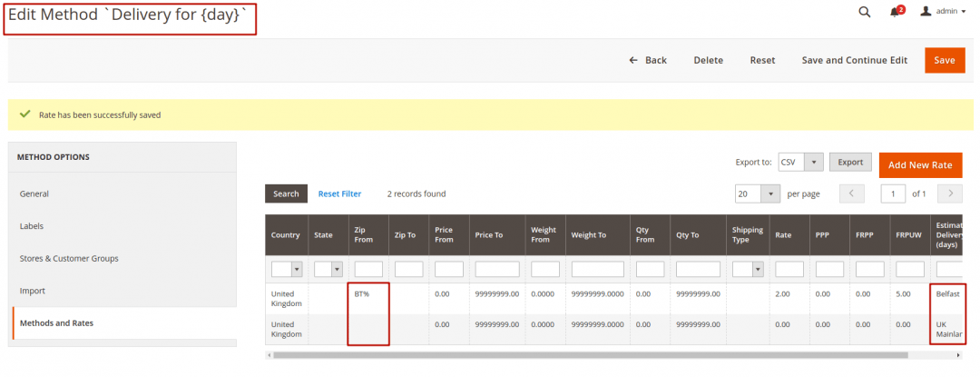Open the search magnifier icon
980x377 pixels.
(864, 12)
